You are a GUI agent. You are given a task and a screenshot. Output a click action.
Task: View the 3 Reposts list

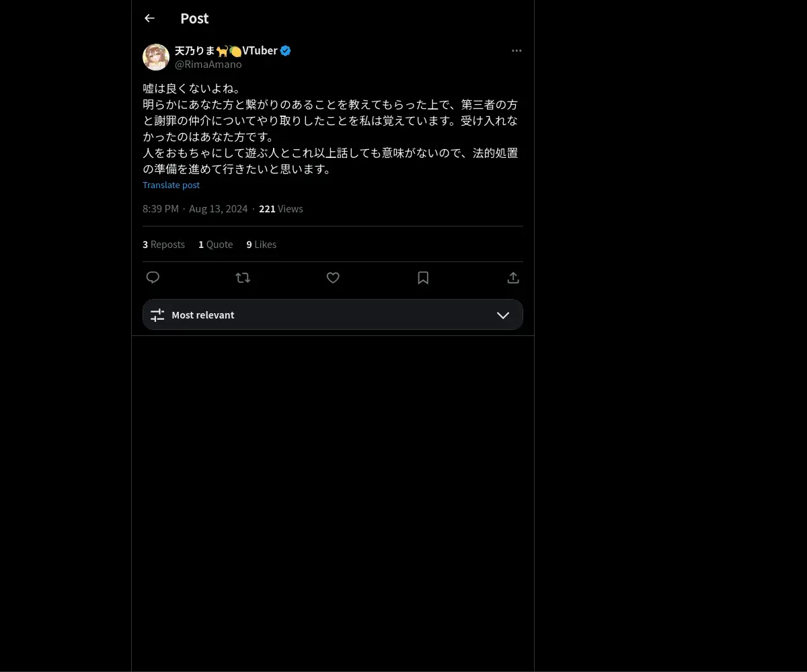click(163, 244)
